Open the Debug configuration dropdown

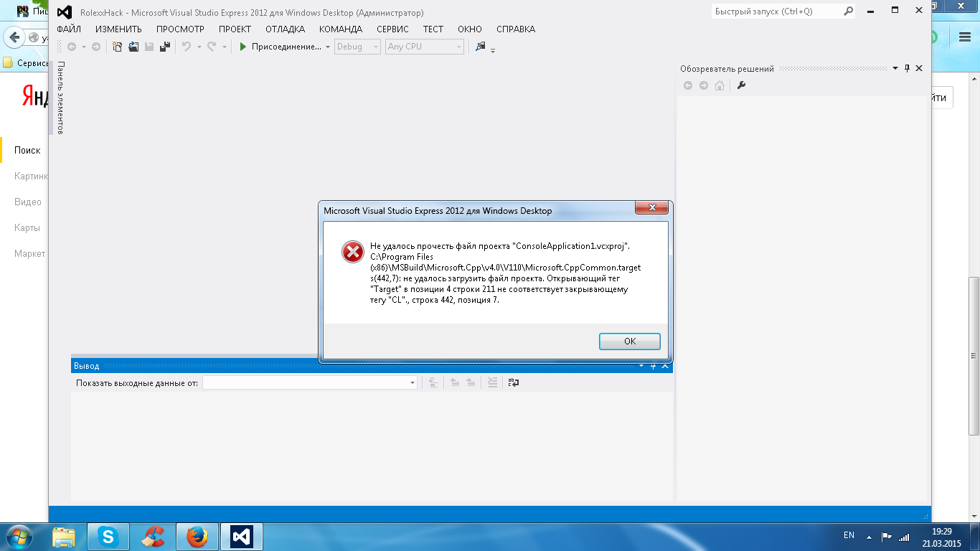[x=357, y=47]
